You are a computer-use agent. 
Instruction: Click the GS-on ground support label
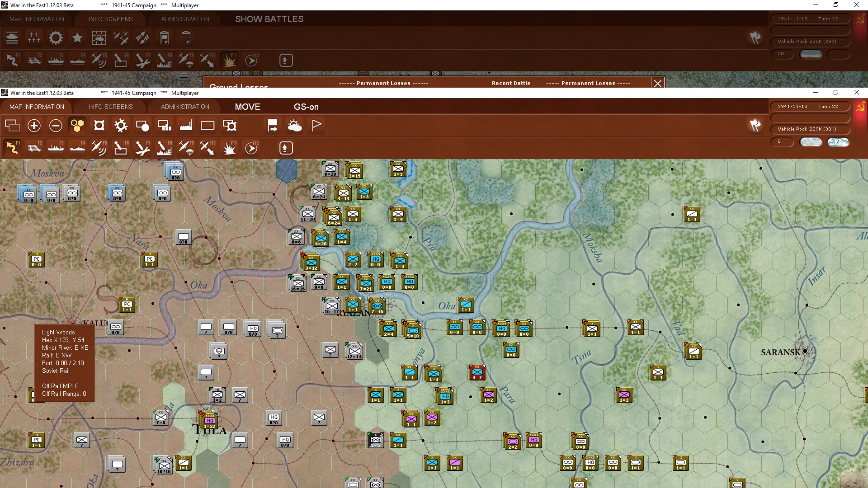[x=306, y=107]
